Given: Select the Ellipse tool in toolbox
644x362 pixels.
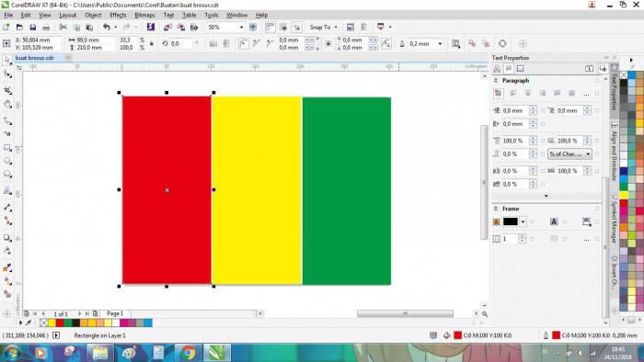Looking at the screenshot, I should [7, 161].
